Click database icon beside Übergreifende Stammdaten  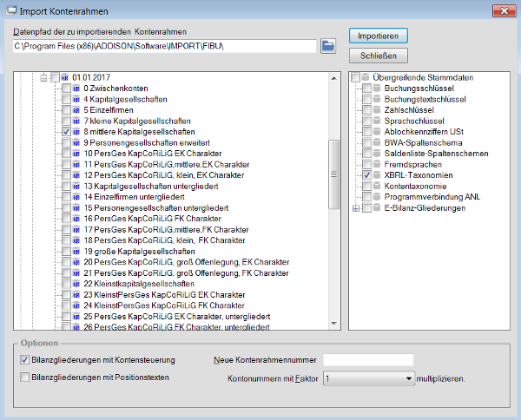point(366,77)
